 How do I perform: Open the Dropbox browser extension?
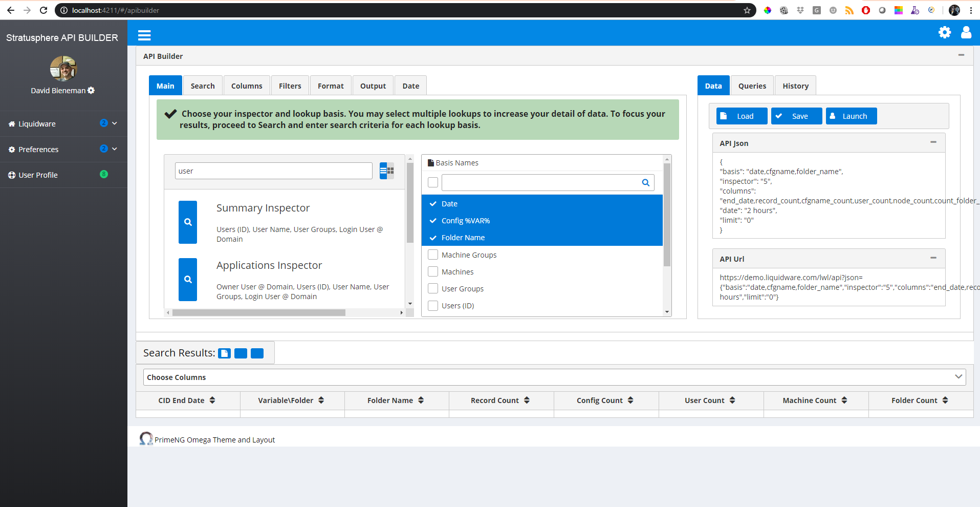click(800, 10)
